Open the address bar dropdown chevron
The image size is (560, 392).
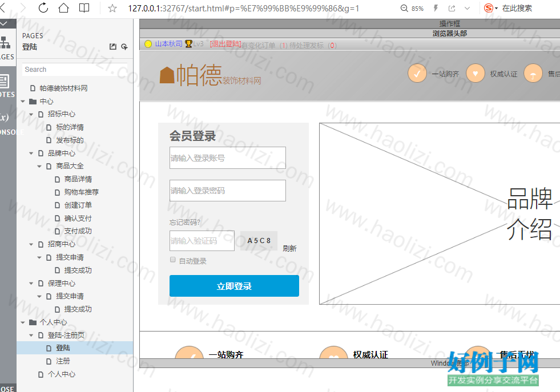[467, 8]
